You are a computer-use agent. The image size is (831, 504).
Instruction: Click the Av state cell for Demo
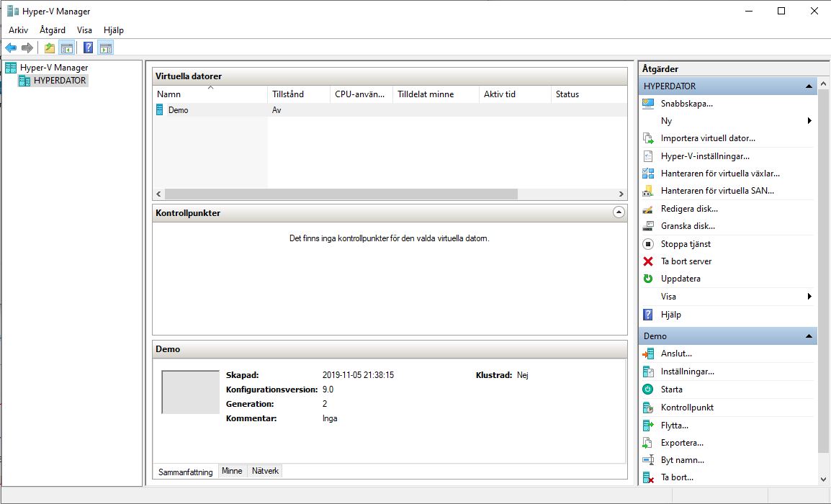(277, 110)
